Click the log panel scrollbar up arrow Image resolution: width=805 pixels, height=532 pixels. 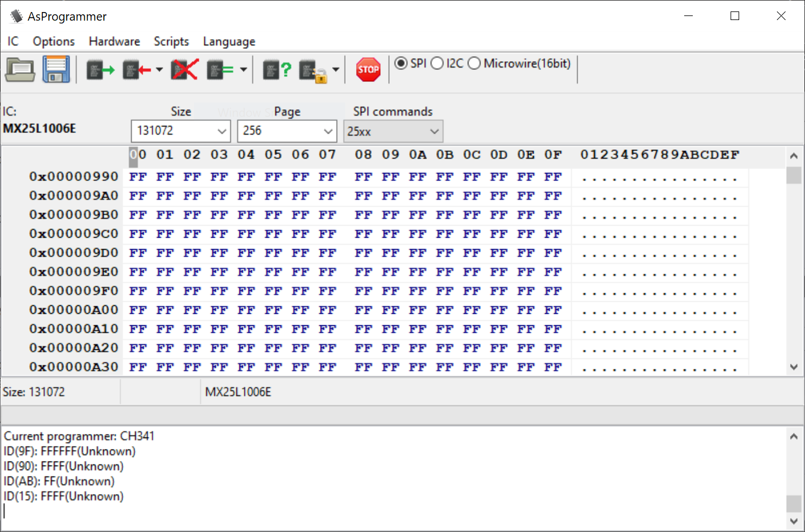point(794,436)
